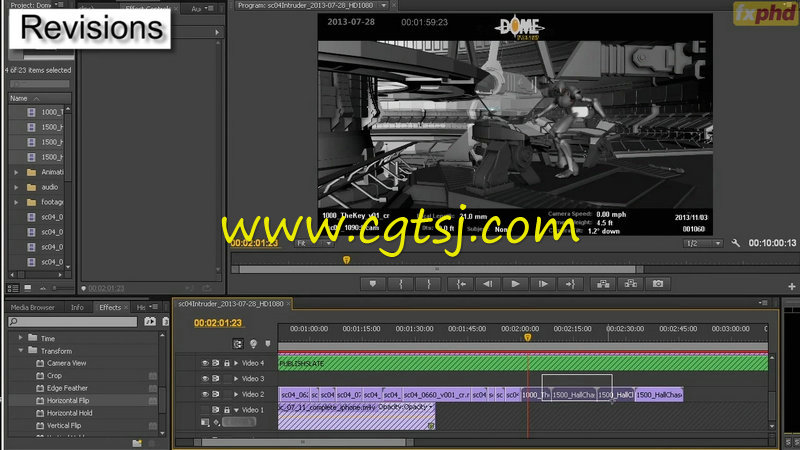The height and width of the screenshot is (450, 800).
Task: Toggle the lock on Video 1 track
Action: pos(227,410)
